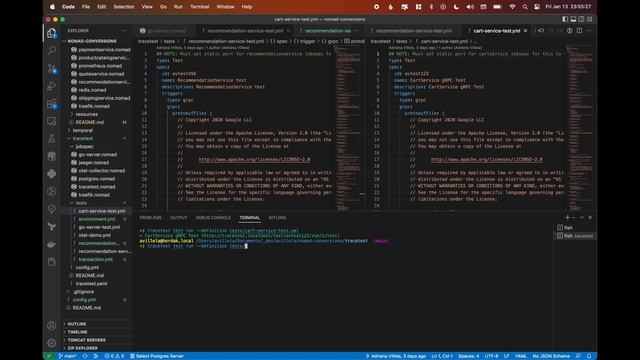Click the Wi-Fi icon in menu bar

point(512,7)
